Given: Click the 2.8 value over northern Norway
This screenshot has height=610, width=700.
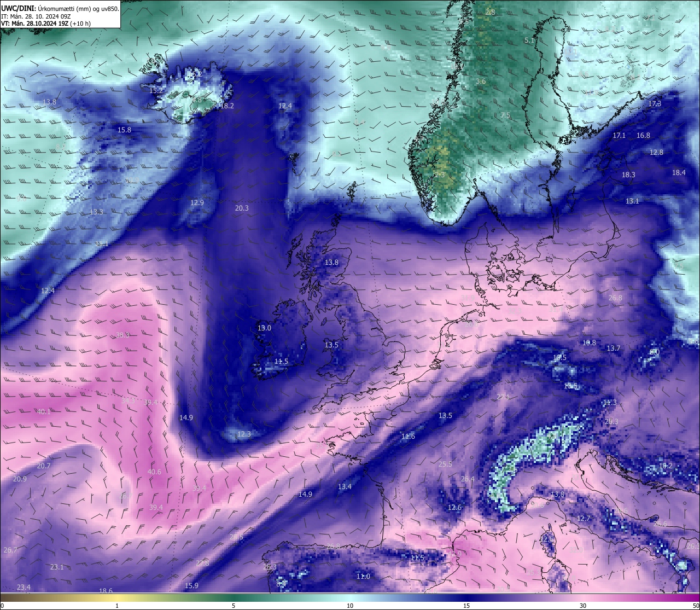Looking at the screenshot, I should click(490, 12).
